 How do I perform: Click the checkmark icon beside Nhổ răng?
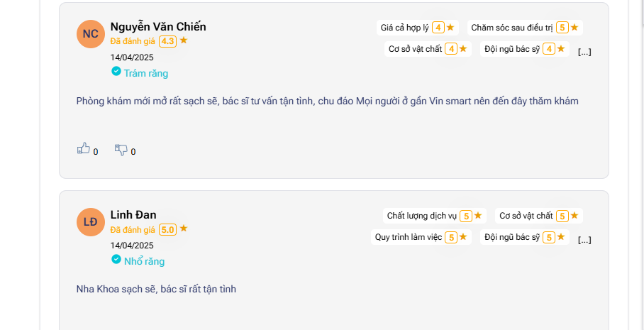(116, 259)
